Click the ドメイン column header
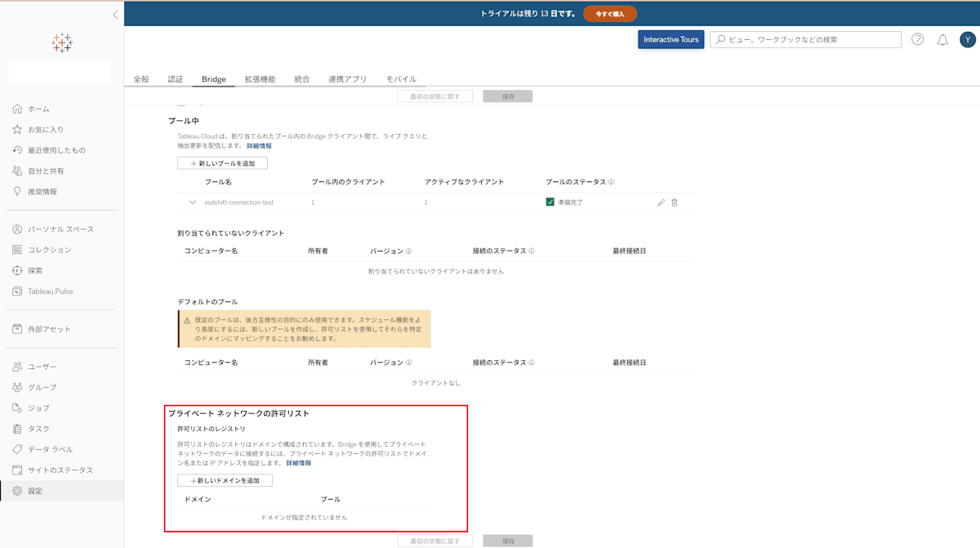Viewport: 980px width, 548px height. tap(198, 499)
